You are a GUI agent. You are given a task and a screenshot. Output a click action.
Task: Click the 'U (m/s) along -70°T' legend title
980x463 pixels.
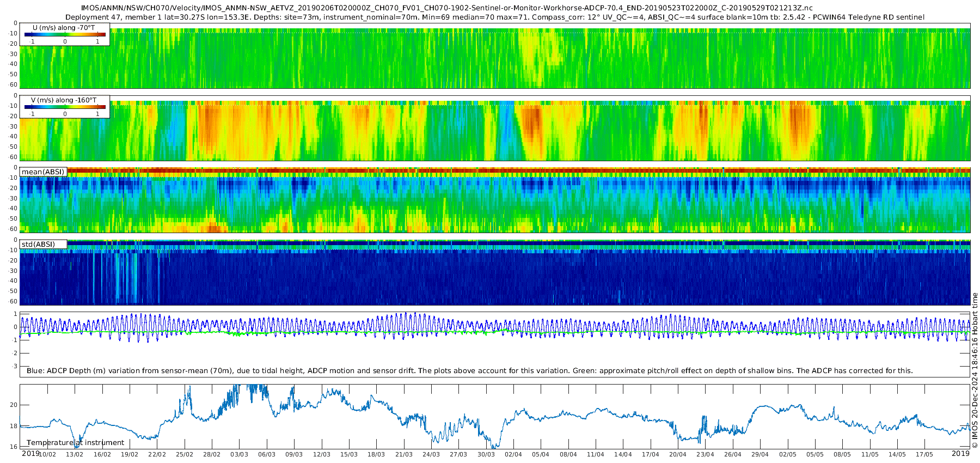pyautogui.click(x=64, y=28)
